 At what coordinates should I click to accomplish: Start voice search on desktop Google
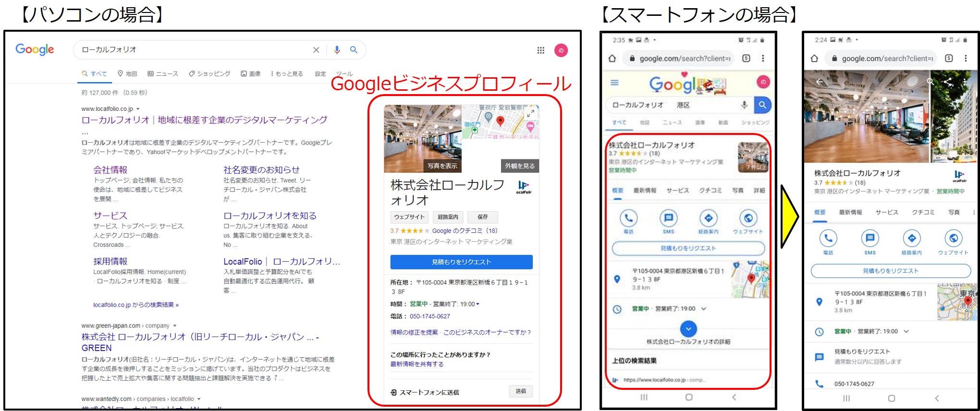click(x=337, y=50)
